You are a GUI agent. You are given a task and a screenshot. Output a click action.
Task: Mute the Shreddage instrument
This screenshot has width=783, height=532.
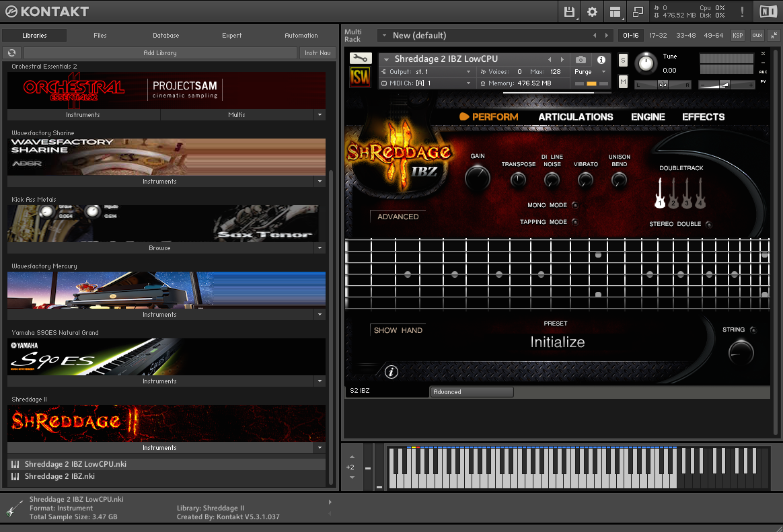[x=623, y=82]
